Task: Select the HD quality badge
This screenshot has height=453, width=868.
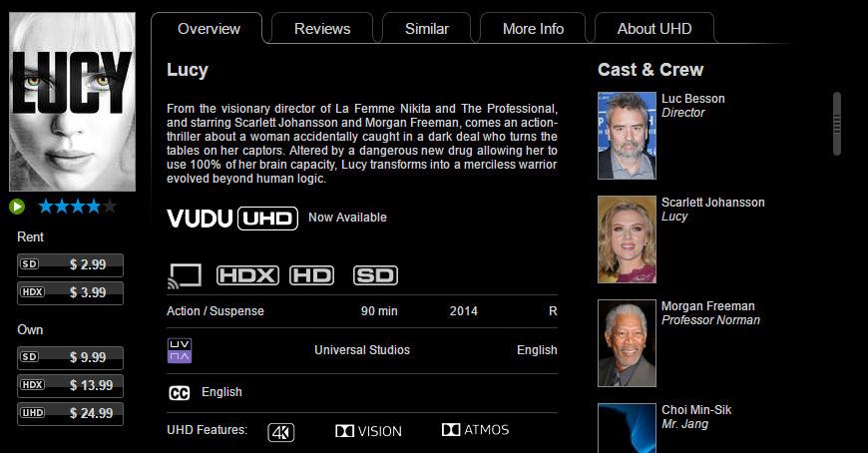Action: pos(311,275)
